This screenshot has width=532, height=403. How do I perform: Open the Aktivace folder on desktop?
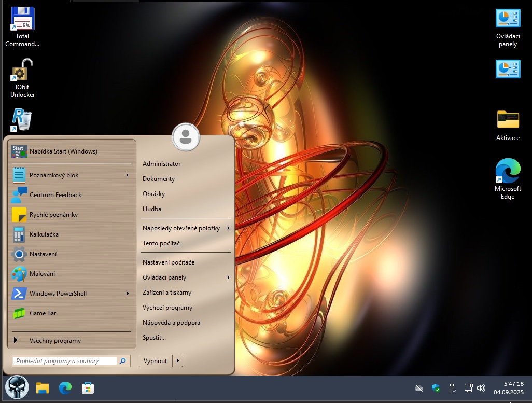coord(508,120)
